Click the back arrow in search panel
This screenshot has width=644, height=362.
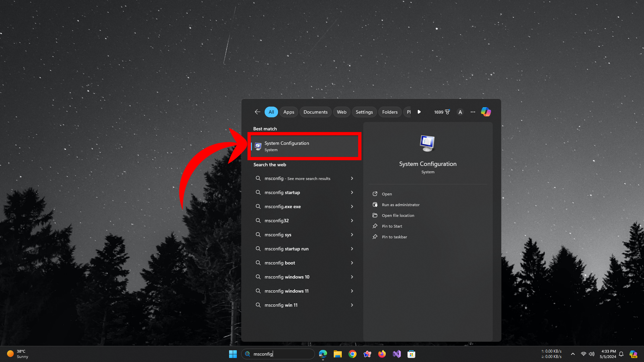click(257, 112)
